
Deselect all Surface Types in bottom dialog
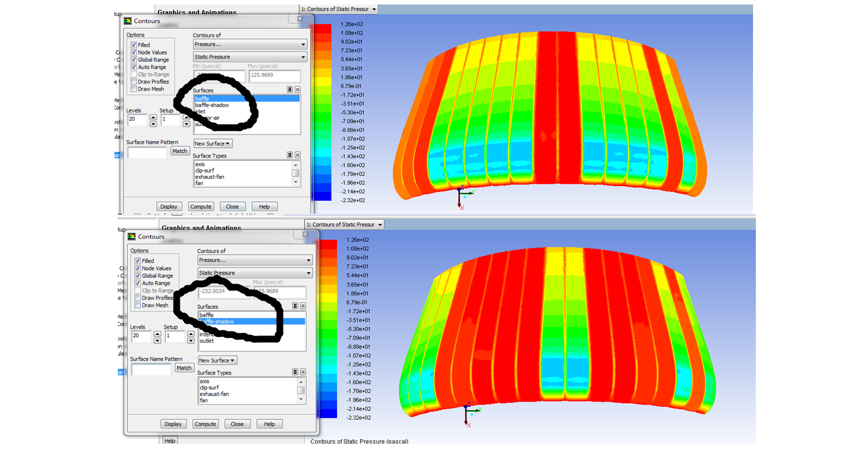(x=303, y=372)
